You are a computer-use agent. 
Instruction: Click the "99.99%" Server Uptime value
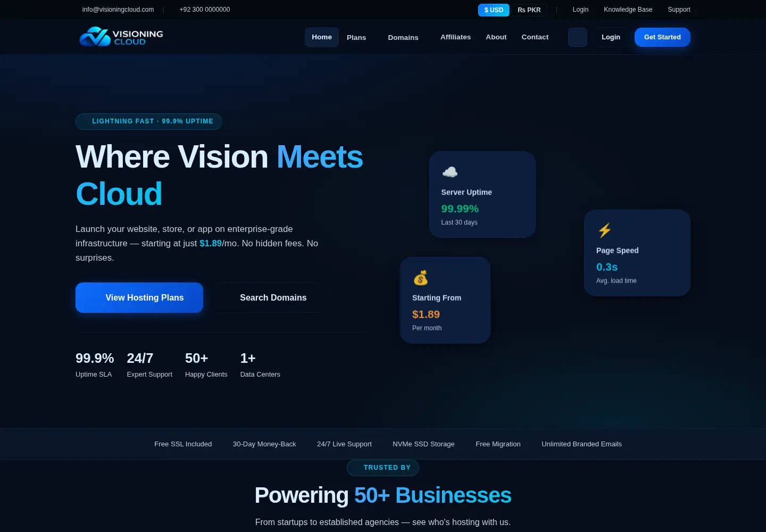[x=460, y=209]
